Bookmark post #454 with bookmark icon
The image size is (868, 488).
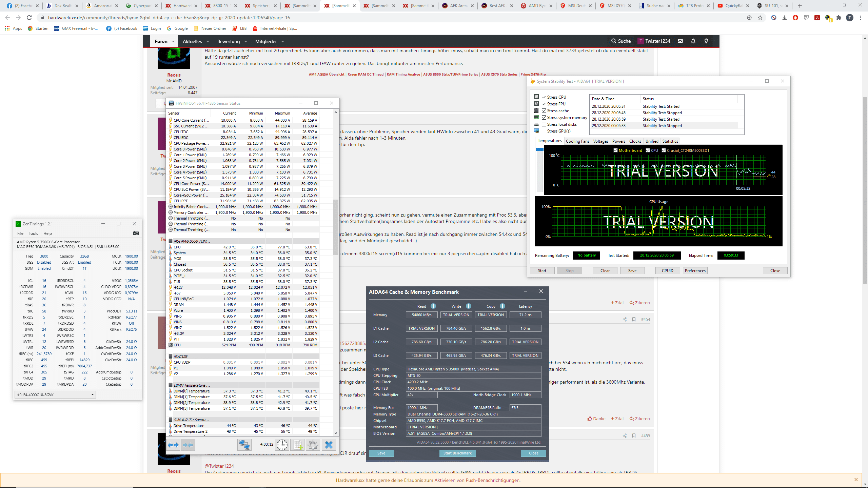pos(634,319)
